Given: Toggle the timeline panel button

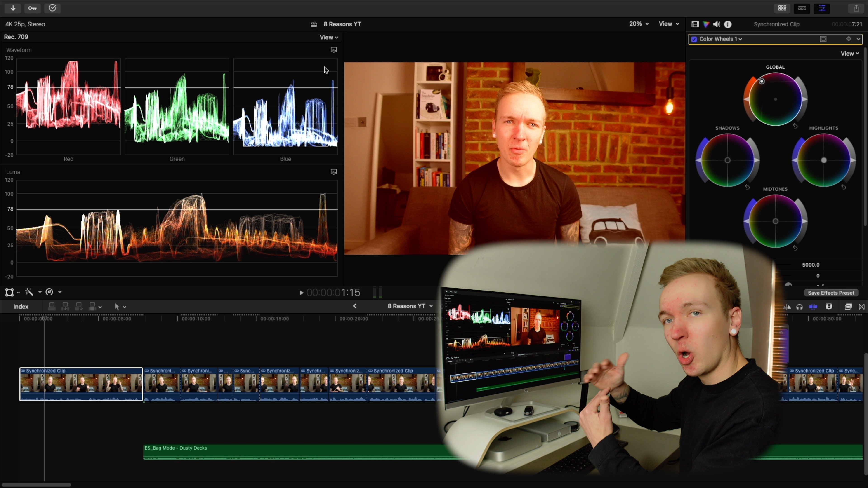Looking at the screenshot, I should tap(802, 8).
